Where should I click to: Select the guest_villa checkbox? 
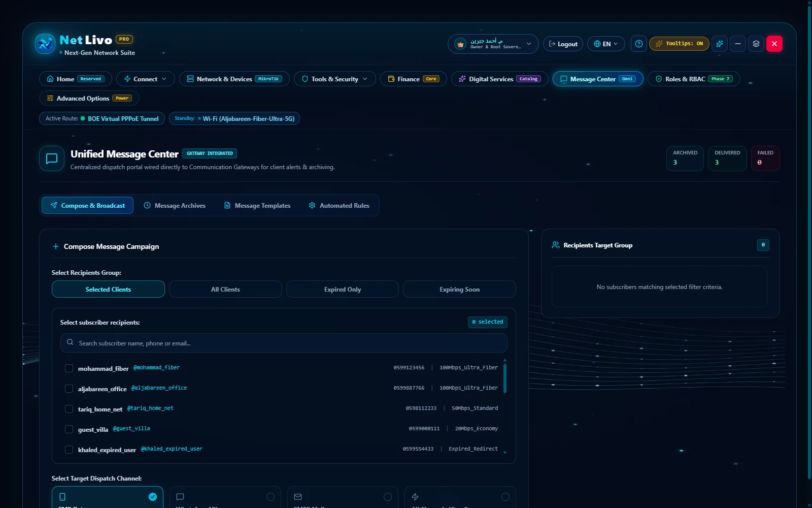tap(69, 429)
